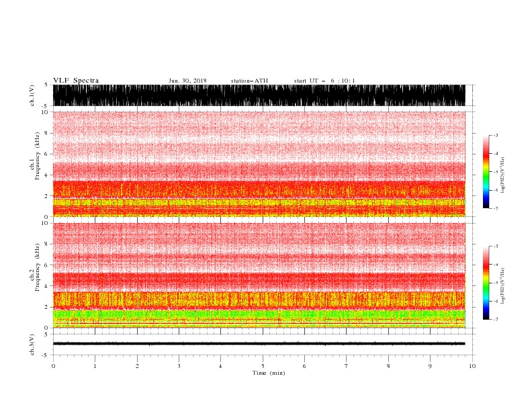The height and width of the screenshot is (411, 532).
Task: Click the time axis tick label "5"
Action: pyautogui.click(x=263, y=366)
